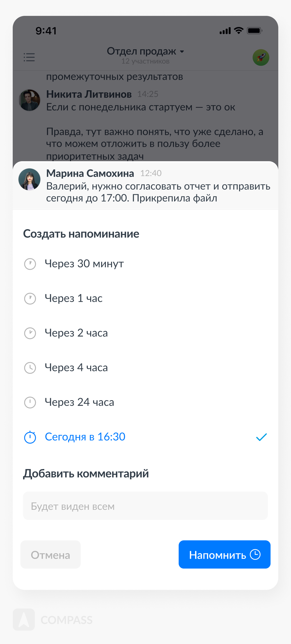
Task: Click the clock icon next to 2 hours
Action: coord(30,333)
